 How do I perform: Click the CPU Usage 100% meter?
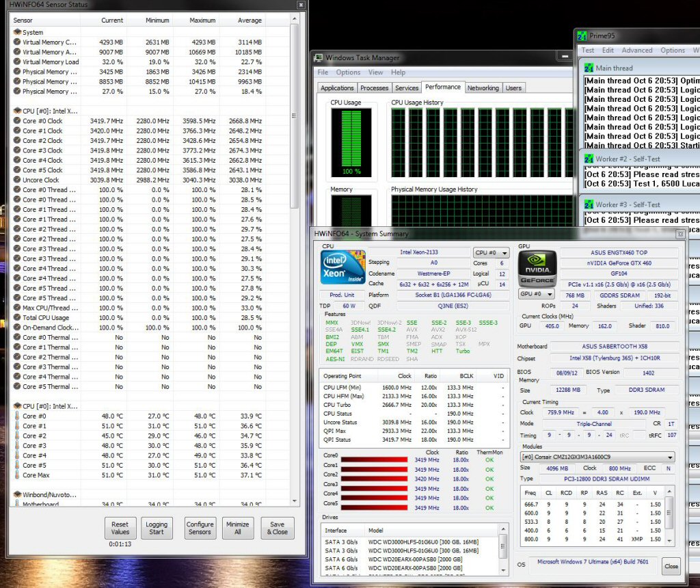point(351,143)
